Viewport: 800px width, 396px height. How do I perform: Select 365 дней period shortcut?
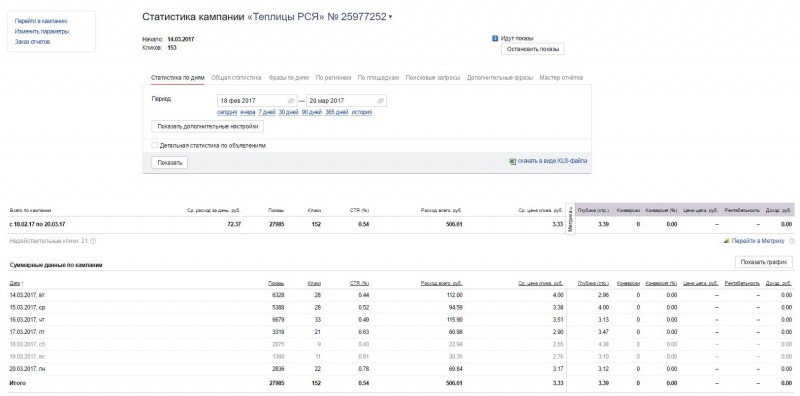click(337, 112)
